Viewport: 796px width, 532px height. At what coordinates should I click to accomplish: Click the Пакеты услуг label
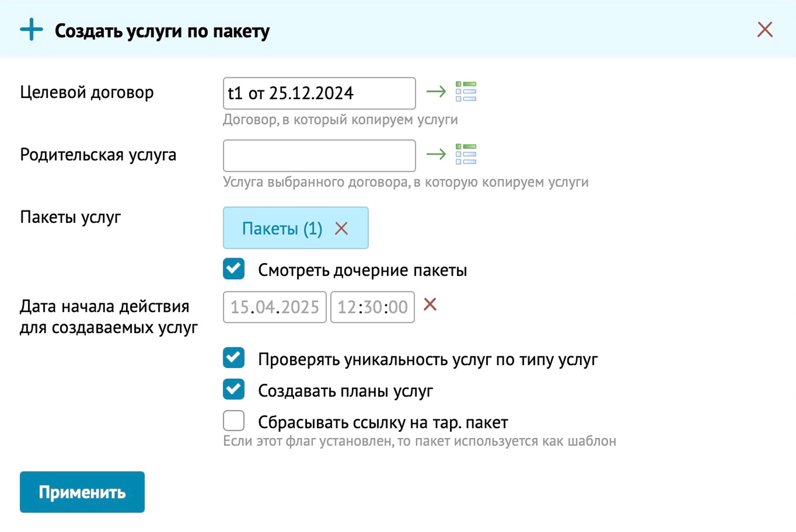(x=70, y=217)
